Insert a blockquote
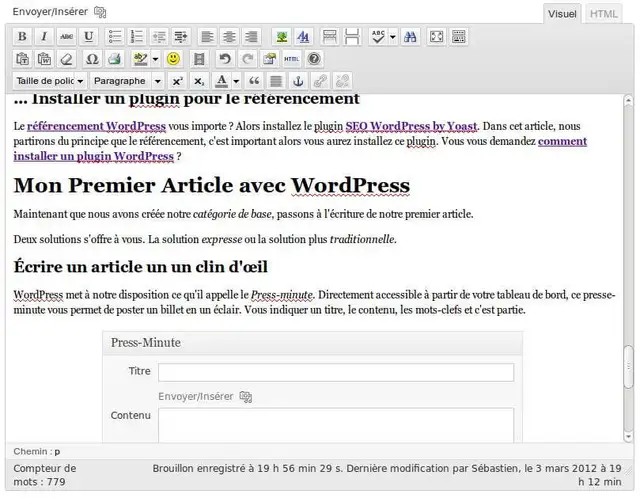The image size is (640, 498). pyautogui.click(x=254, y=81)
